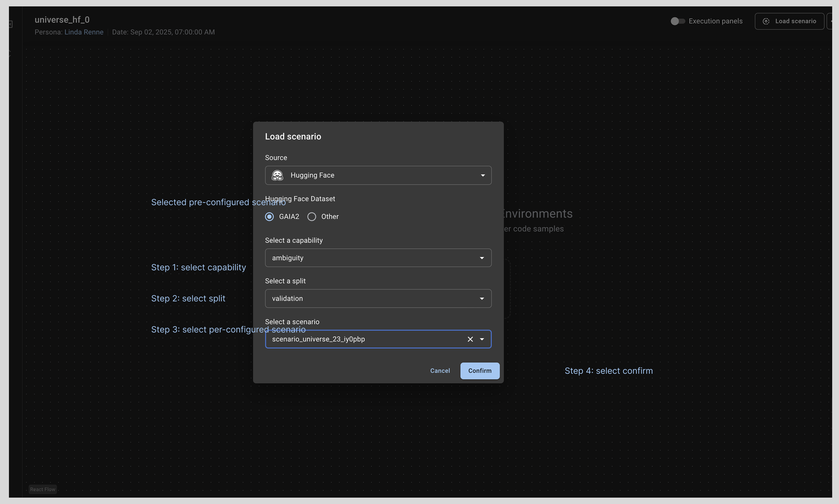
Task: Click the Select a split label
Action: [x=285, y=281]
